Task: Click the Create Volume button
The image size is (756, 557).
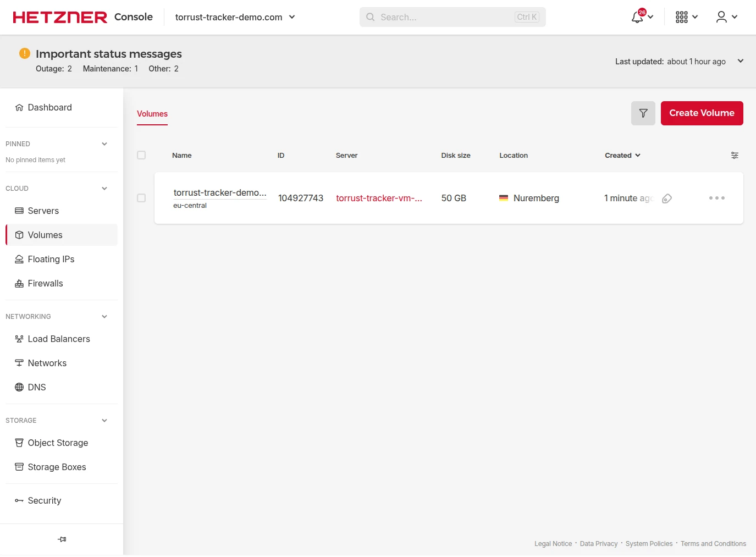Action: (x=702, y=113)
